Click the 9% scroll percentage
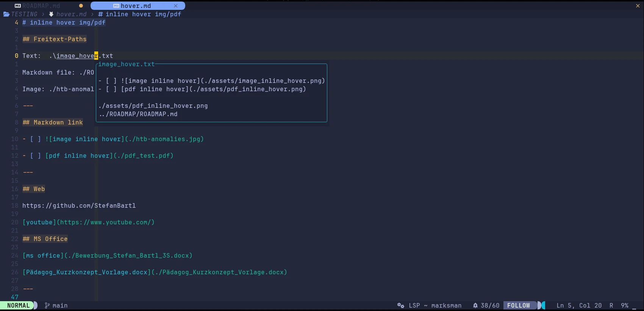 pyautogui.click(x=625, y=305)
